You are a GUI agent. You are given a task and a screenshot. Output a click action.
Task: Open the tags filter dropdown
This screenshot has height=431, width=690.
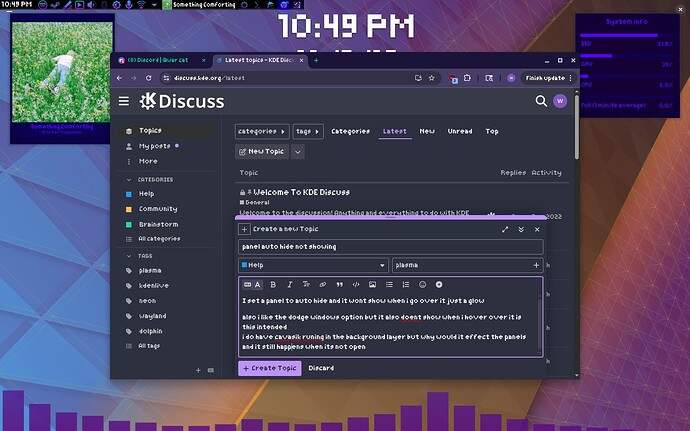tap(308, 131)
